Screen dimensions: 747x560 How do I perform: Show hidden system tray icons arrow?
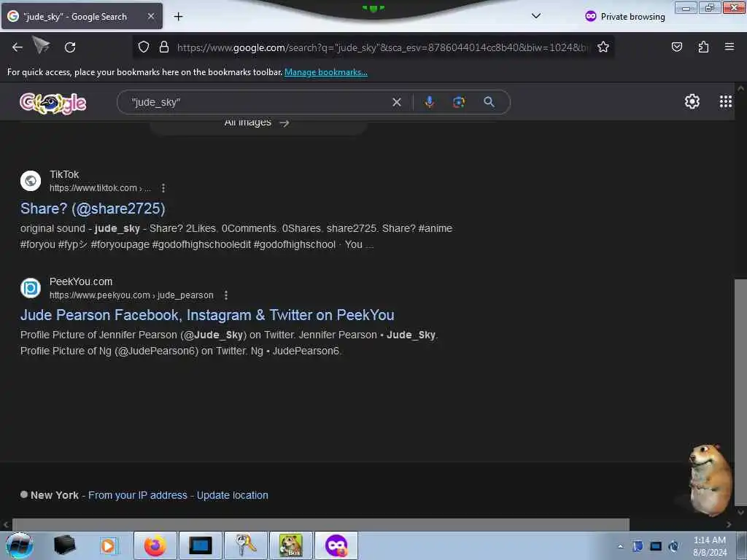620,546
